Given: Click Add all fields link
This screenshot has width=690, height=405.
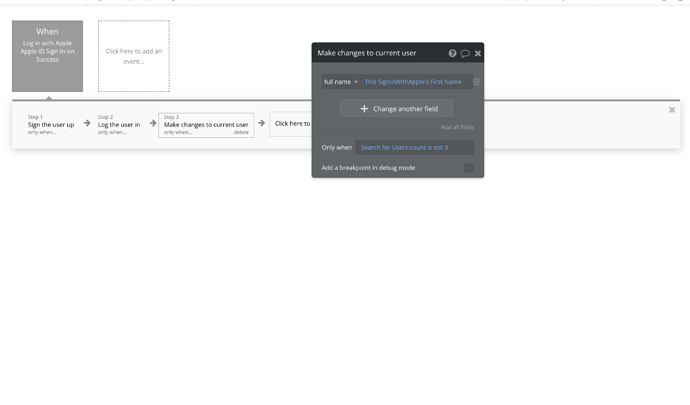Looking at the screenshot, I should tap(457, 127).
